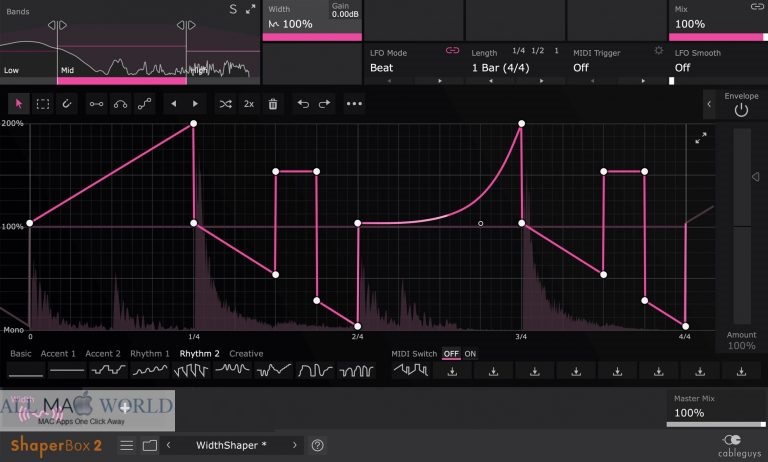Set Length to 1/4 shortcut

coord(519,51)
